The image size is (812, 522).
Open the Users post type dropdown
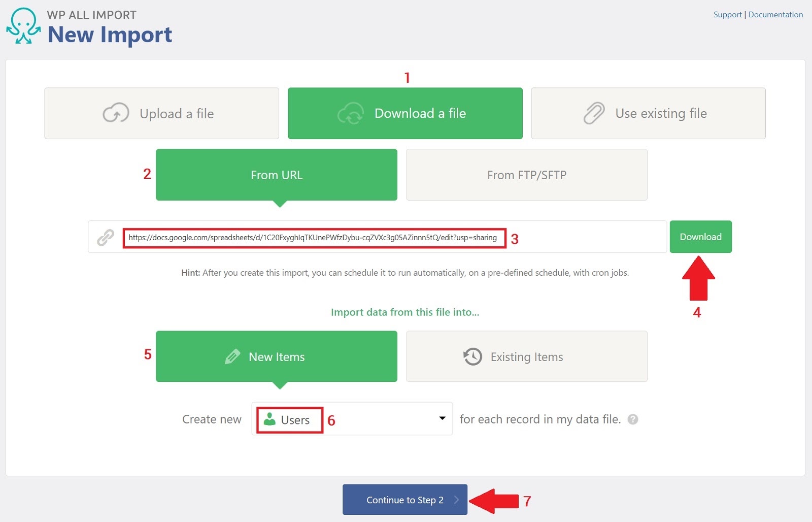point(352,419)
